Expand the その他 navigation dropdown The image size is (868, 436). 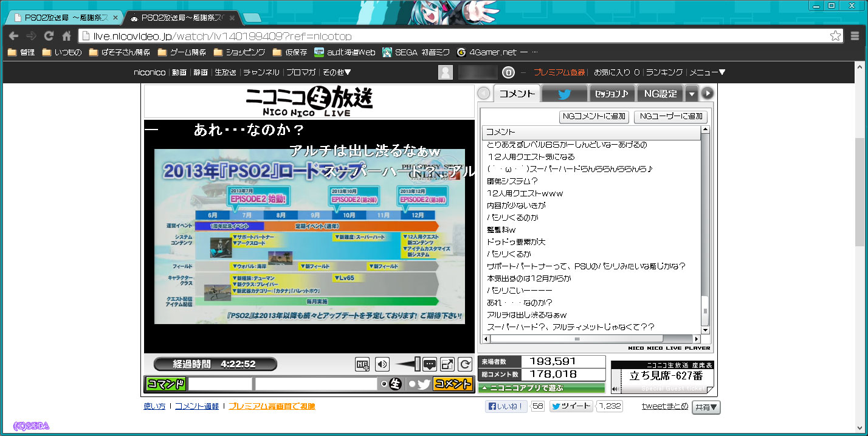pos(337,72)
